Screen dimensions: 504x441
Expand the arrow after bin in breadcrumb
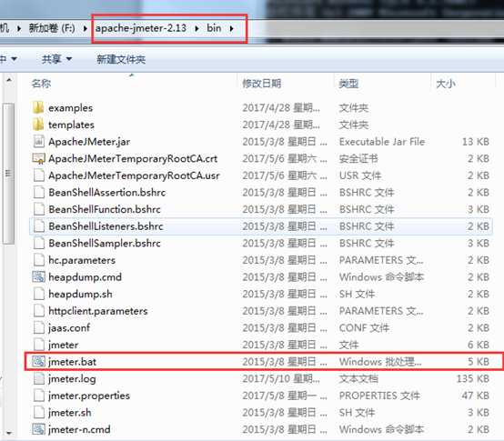tap(231, 28)
